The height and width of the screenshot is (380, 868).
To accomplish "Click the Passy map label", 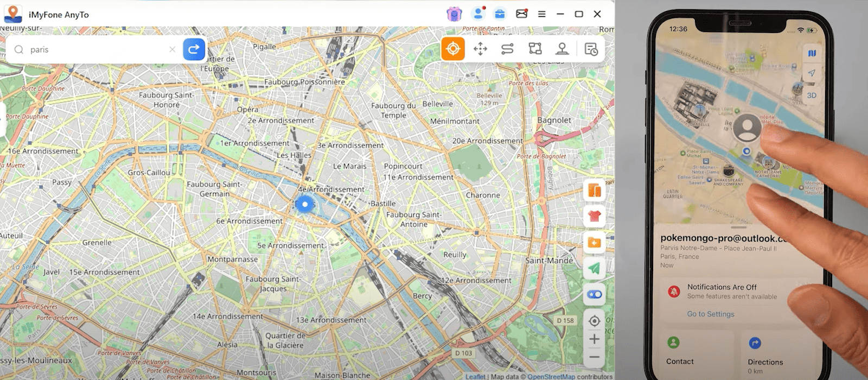I will [62, 182].
